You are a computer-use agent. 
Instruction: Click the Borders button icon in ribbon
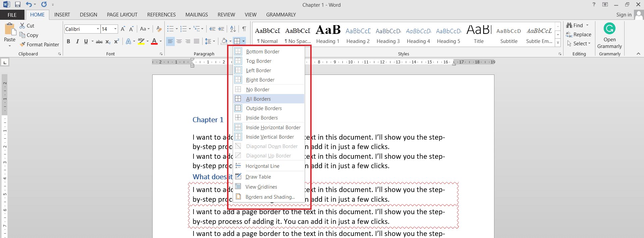click(x=237, y=41)
